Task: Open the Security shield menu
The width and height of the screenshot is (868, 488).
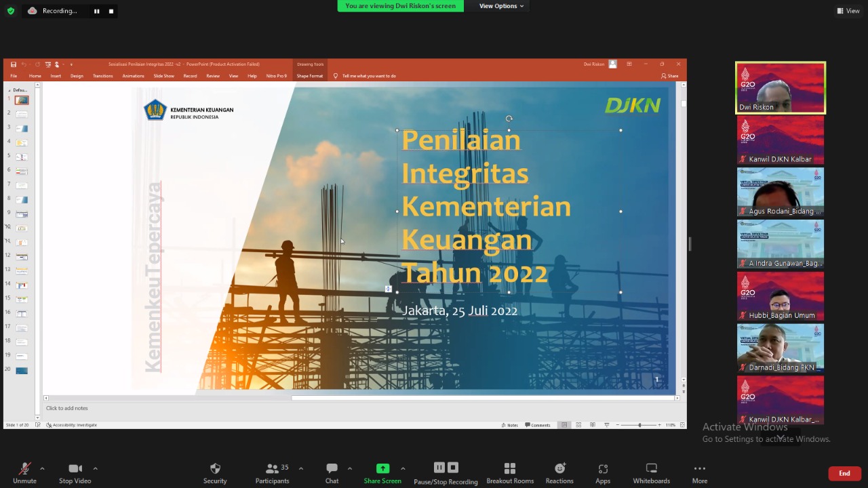Action: 215,473
